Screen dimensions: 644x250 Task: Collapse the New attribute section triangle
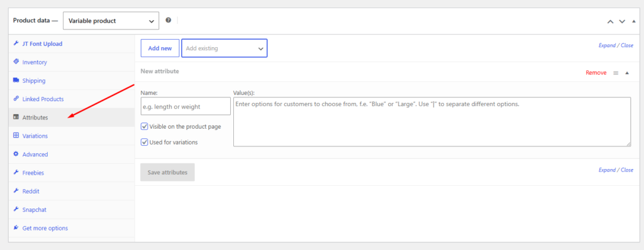coord(627,73)
